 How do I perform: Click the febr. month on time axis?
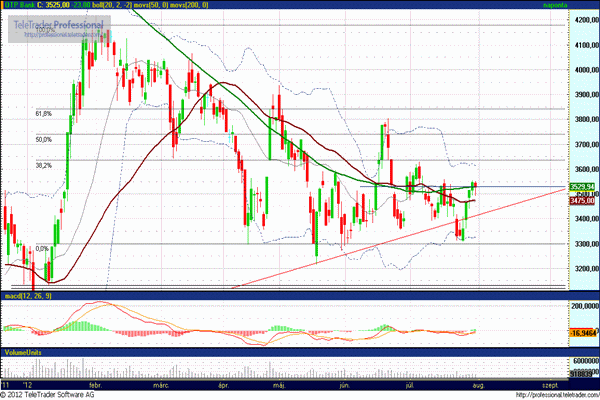(95, 385)
